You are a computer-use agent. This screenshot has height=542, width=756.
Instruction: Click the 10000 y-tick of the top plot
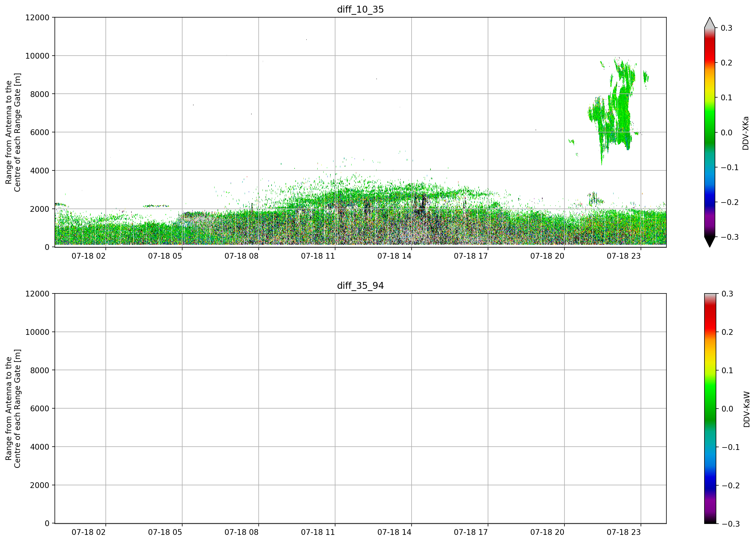coord(37,56)
